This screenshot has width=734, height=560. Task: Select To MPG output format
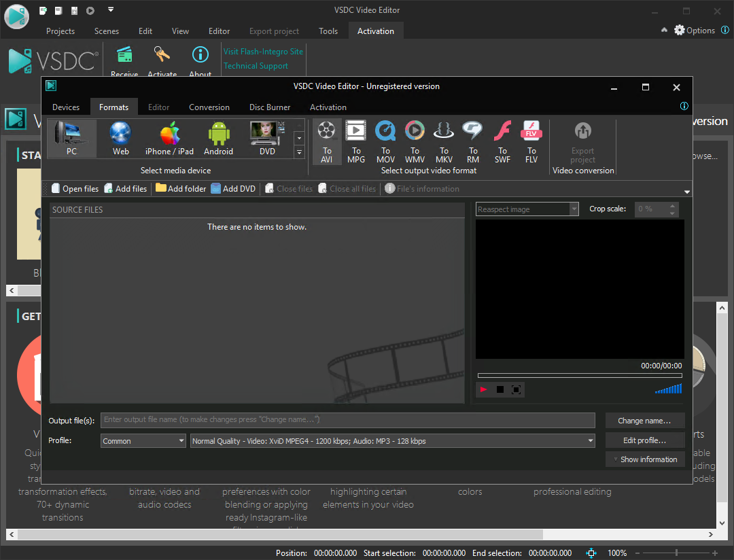(355, 142)
